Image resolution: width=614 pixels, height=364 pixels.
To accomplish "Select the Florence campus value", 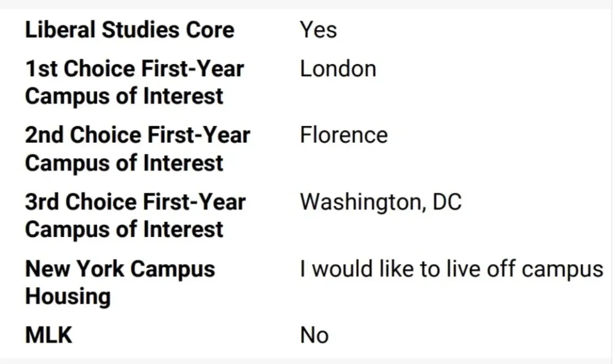I will [343, 136].
